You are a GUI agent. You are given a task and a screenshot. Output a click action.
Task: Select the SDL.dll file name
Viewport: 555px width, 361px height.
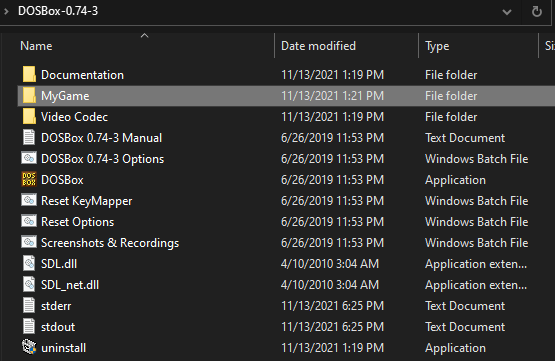[x=59, y=264]
